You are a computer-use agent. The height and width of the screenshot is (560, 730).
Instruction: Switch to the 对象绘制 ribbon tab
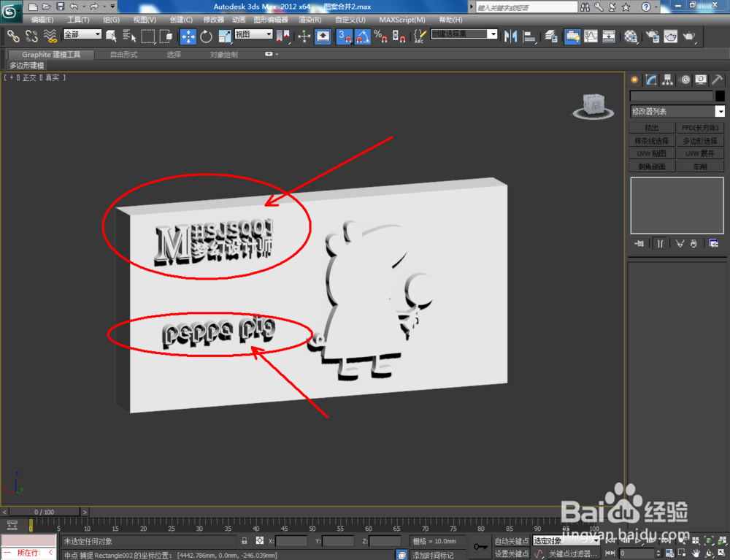(223, 55)
